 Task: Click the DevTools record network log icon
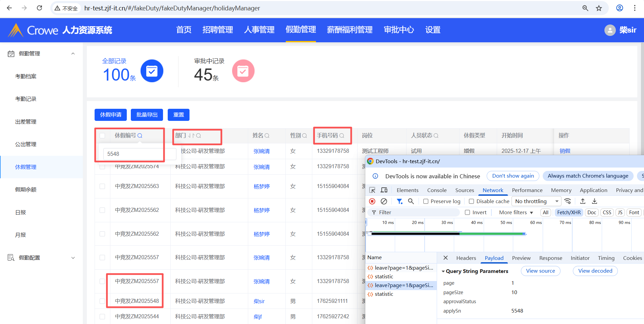coord(372,201)
